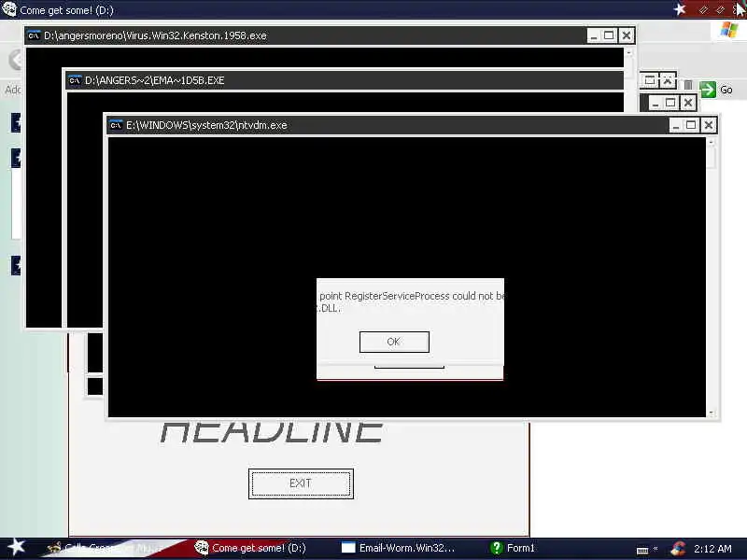
Task: Click the keyboard icon in system tray
Action: click(642, 550)
